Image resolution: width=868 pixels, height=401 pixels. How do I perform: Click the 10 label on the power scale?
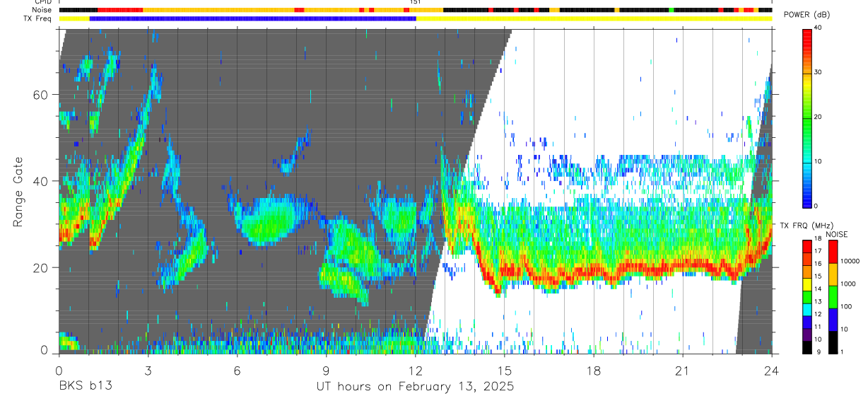click(818, 161)
